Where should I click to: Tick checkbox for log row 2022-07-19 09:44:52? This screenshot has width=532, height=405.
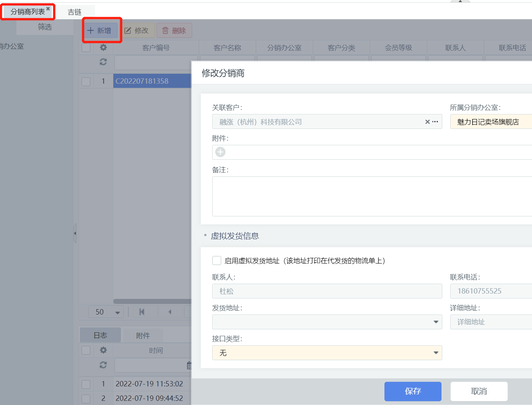(x=86, y=399)
